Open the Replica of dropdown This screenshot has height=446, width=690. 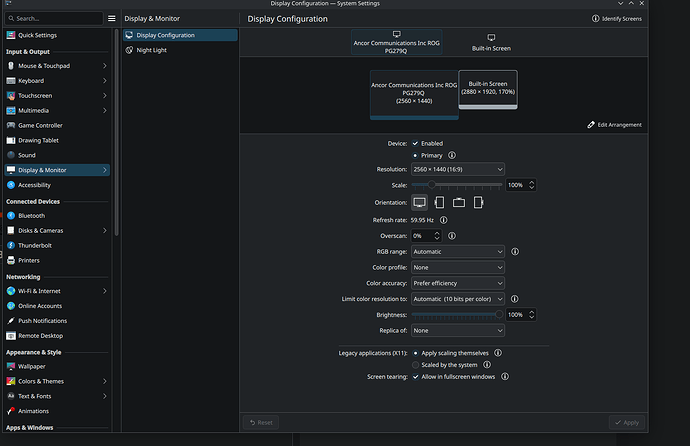457,330
